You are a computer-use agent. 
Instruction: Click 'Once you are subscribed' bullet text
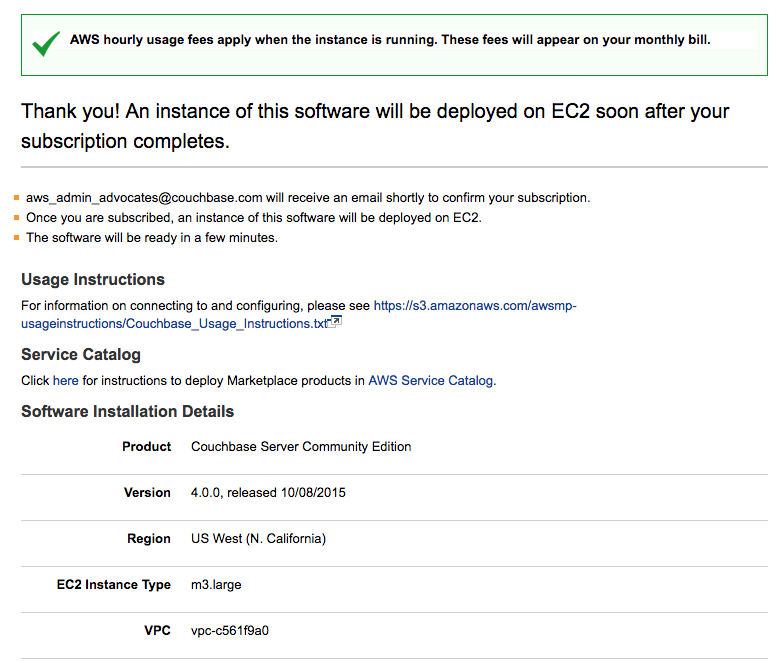click(x=254, y=218)
